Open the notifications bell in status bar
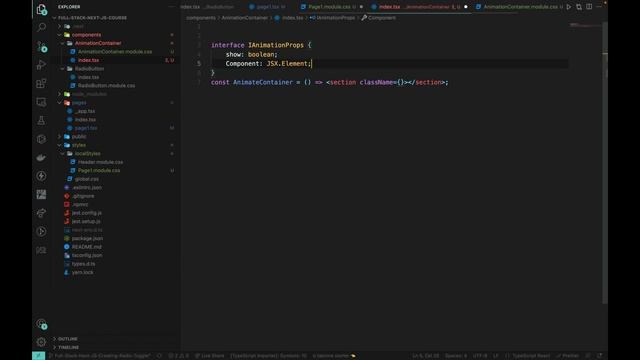Image resolution: width=640 pixels, height=360 pixels. pyautogui.click(x=600, y=356)
